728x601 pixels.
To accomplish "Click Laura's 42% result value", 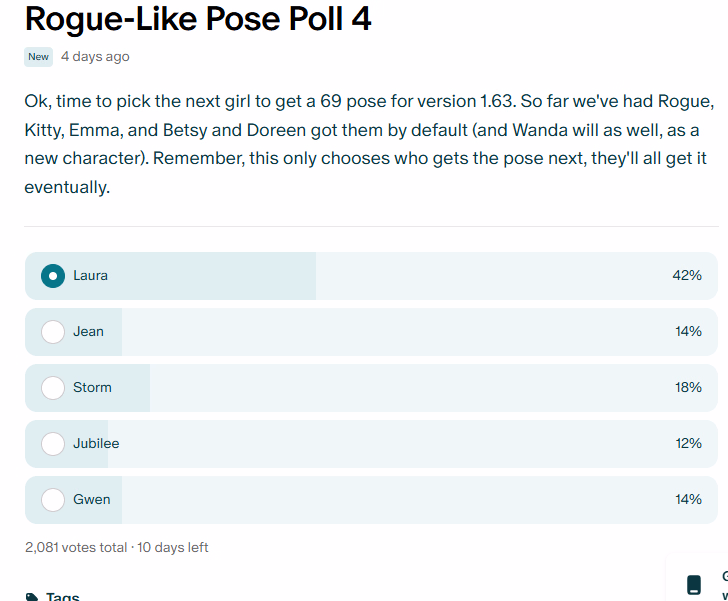I will point(687,275).
